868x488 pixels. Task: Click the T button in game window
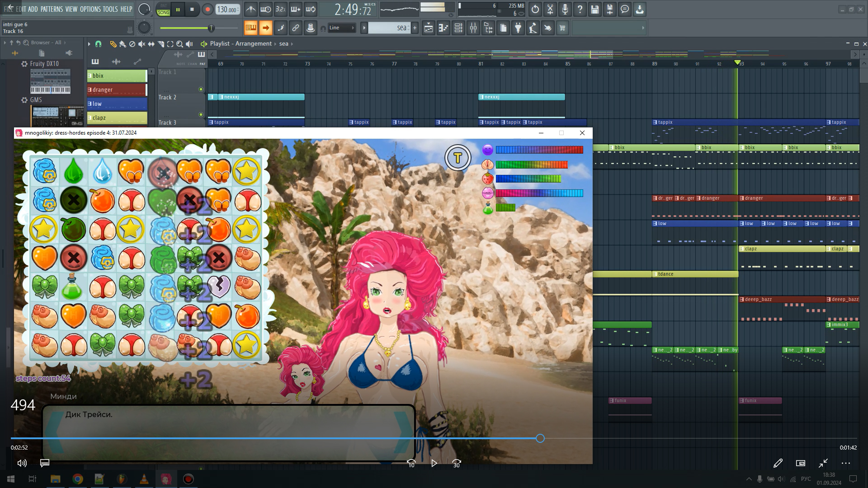[x=458, y=158]
